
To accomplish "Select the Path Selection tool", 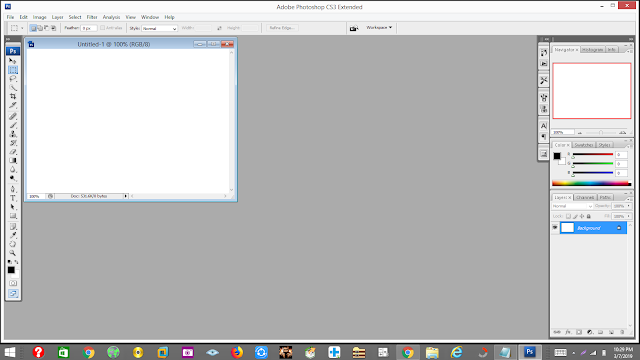I will tap(13, 207).
